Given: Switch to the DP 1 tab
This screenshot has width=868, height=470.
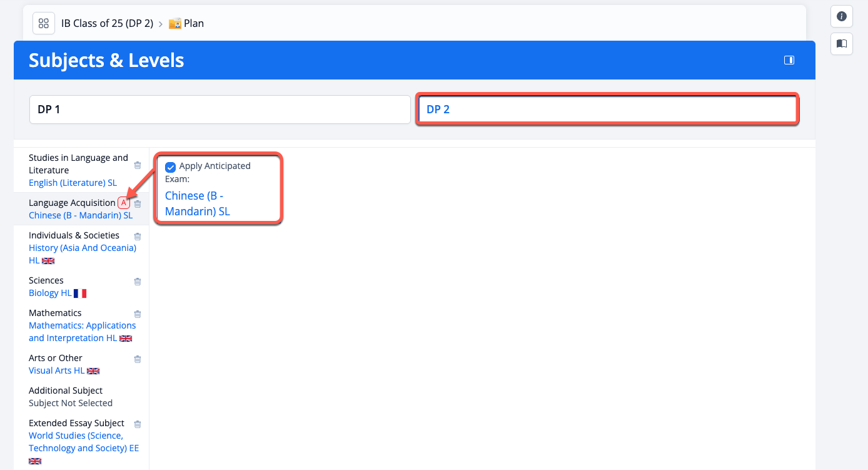Looking at the screenshot, I should click(x=220, y=110).
